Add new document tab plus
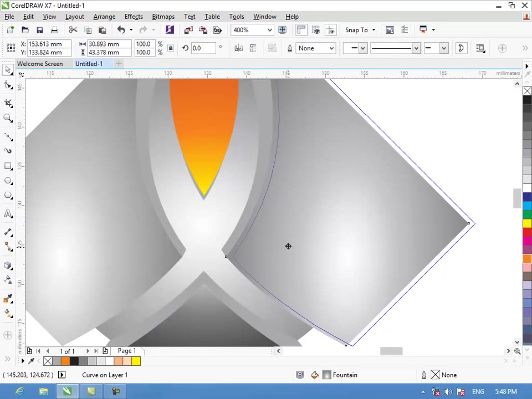 [x=119, y=63]
